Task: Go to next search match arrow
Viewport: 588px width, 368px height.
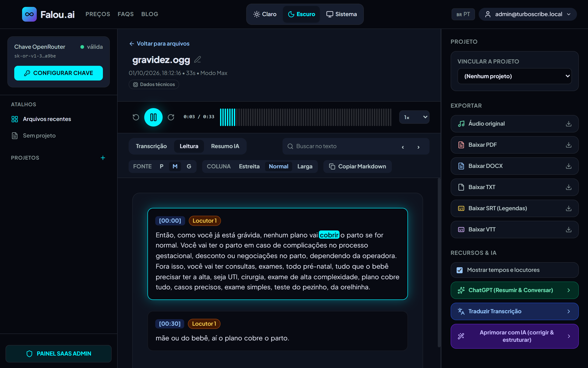Action: [418, 147]
